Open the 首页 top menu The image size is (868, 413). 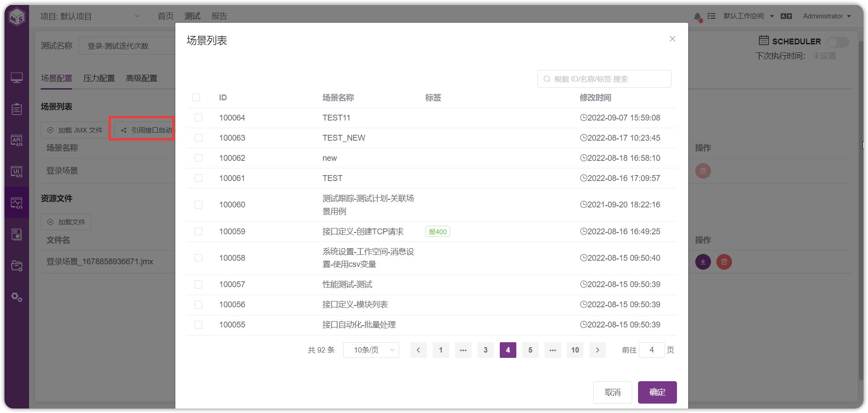point(166,16)
